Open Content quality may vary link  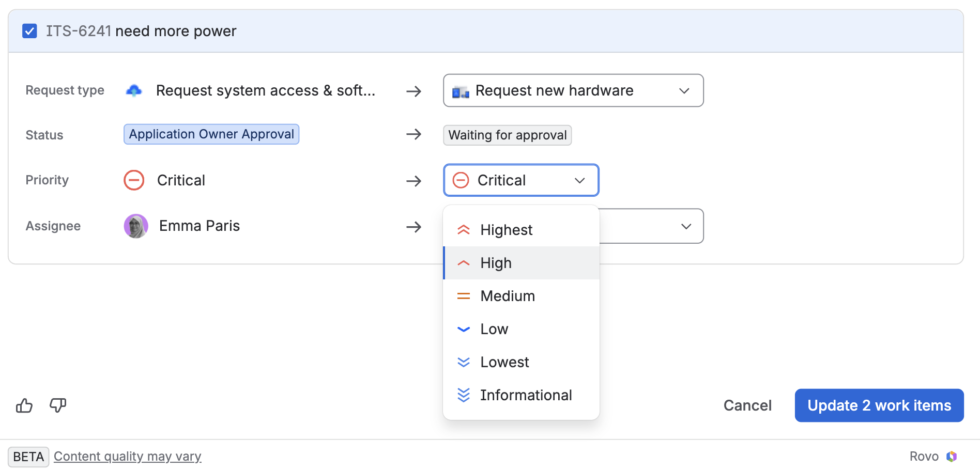pyautogui.click(x=128, y=457)
